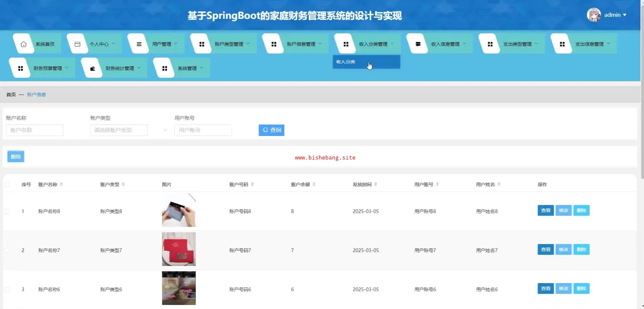Click the 查询 search button

point(271,130)
